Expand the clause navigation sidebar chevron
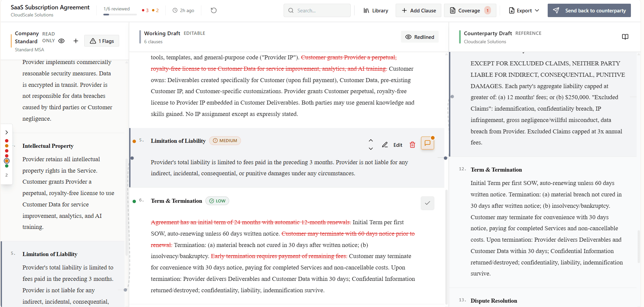The width and height of the screenshot is (644, 307). coord(7,132)
